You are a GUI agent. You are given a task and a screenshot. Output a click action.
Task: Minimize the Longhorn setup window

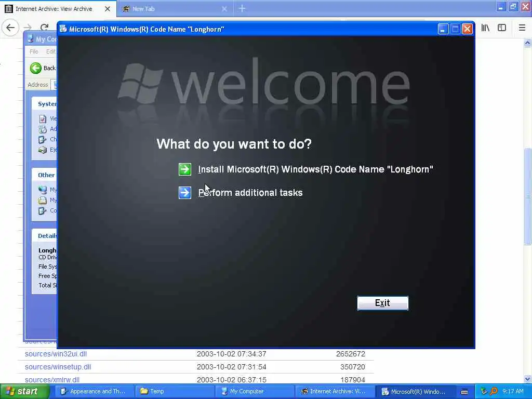click(x=443, y=29)
